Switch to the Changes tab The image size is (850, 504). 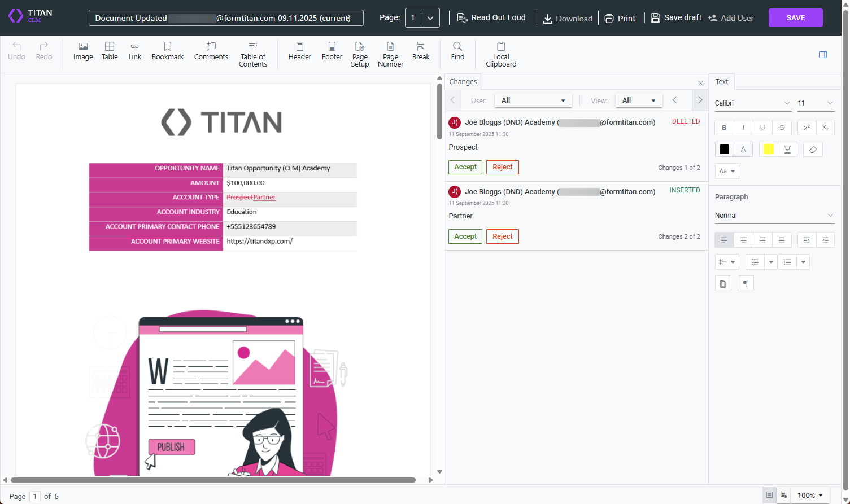point(463,81)
